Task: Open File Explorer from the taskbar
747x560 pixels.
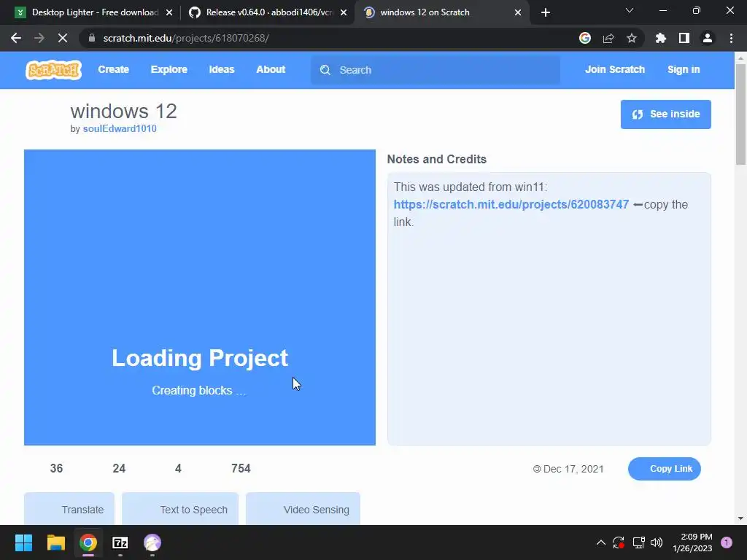Action: pyautogui.click(x=55, y=542)
